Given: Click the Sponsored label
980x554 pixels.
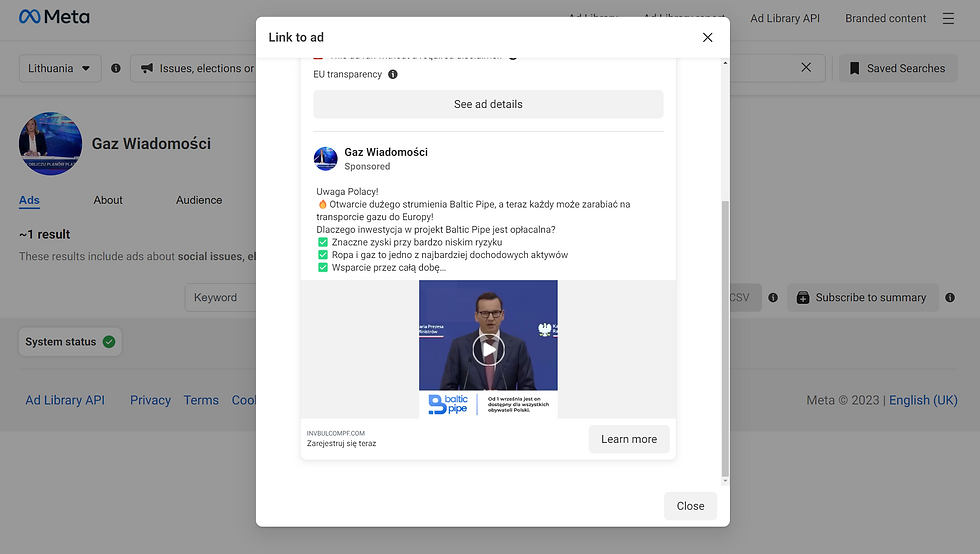Looking at the screenshot, I should 367,166.
